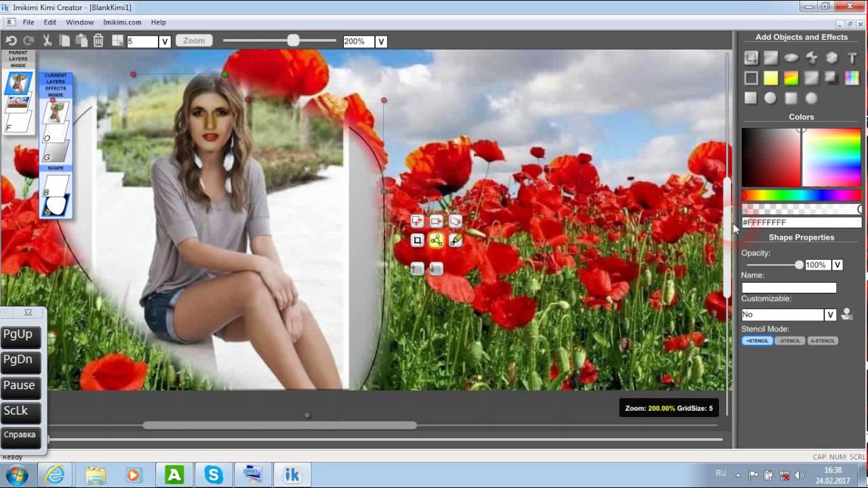This screenshot has height=488, width=868.
Task: Open the opacity percentage dropdown
Action: click(837, 265)
